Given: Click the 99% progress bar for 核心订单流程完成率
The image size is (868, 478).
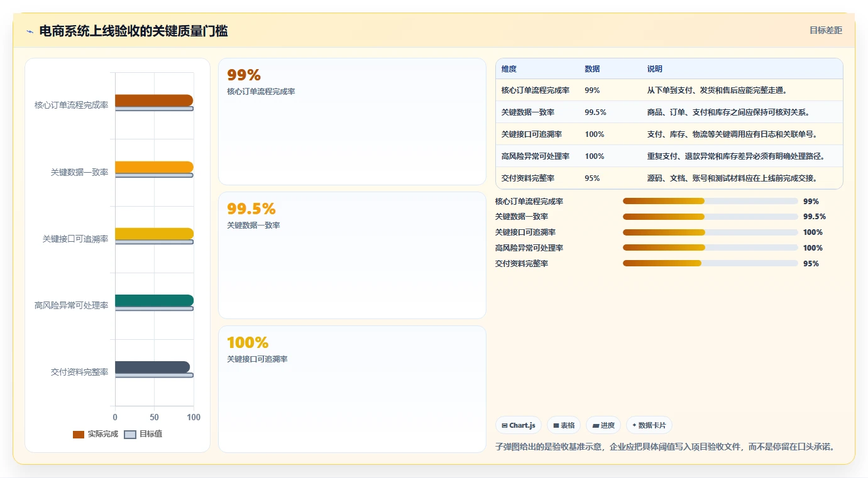Looking at the screenshot, I should pos(710,201).
